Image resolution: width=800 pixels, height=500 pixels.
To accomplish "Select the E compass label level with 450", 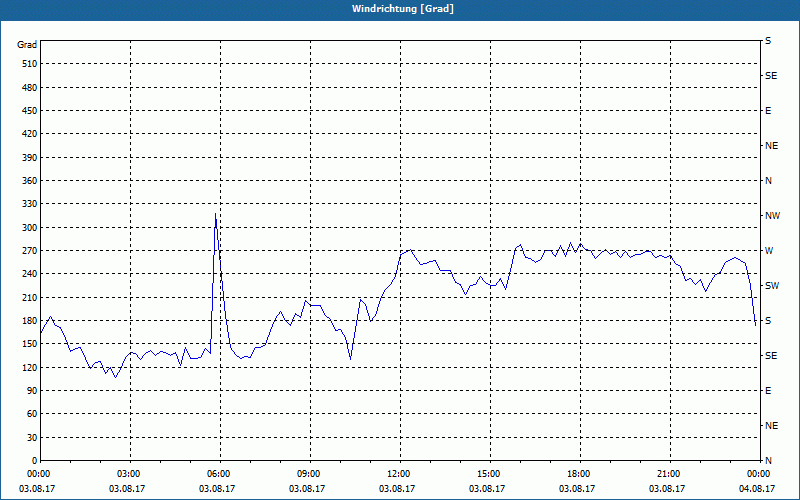I will click(x=768, y=111).
